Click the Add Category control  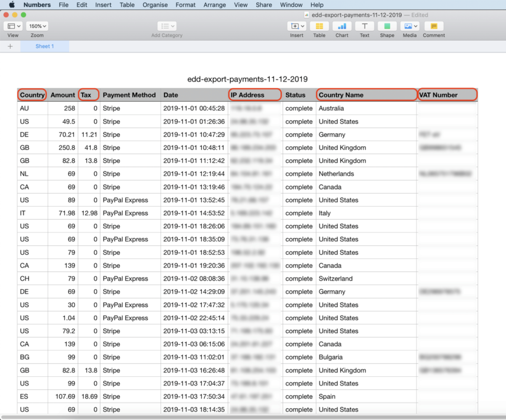[x=165, y=26]
